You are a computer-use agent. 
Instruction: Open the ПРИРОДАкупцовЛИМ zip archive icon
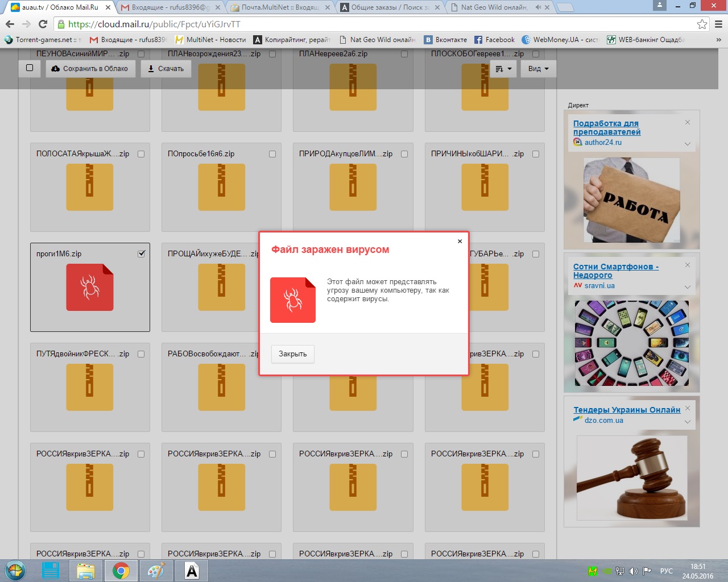353,187
